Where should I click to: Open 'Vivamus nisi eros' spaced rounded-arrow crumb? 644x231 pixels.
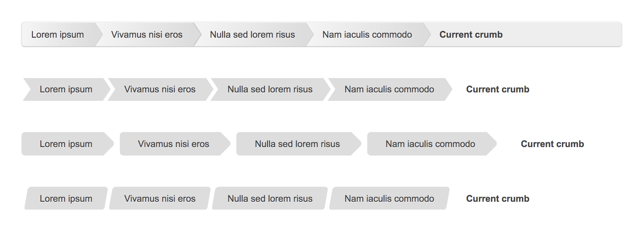point(173,144)
